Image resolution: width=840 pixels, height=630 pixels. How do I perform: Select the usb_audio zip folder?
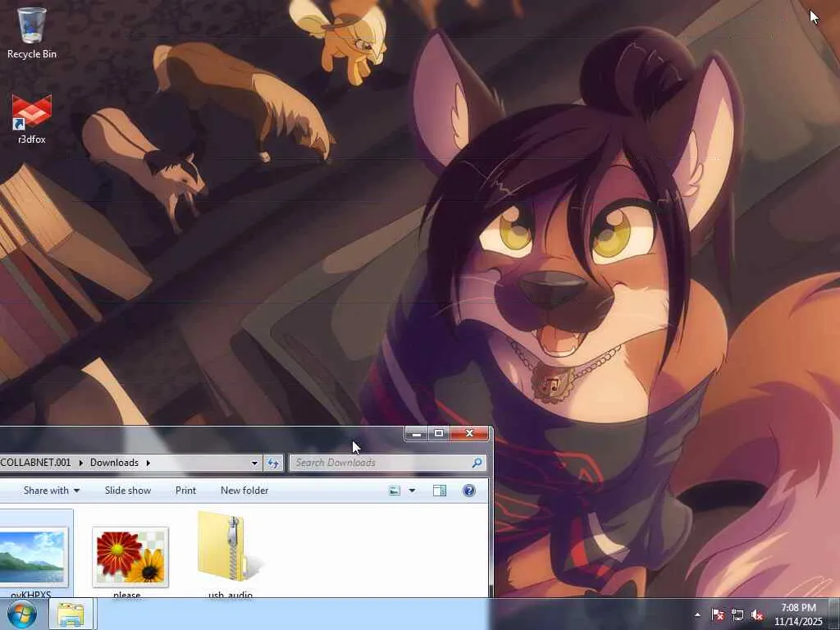coord(230,555)
